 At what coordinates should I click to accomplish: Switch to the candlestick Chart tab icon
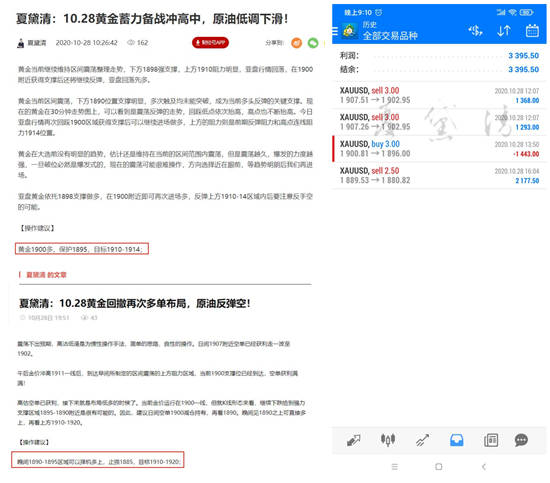pos(388,440)
